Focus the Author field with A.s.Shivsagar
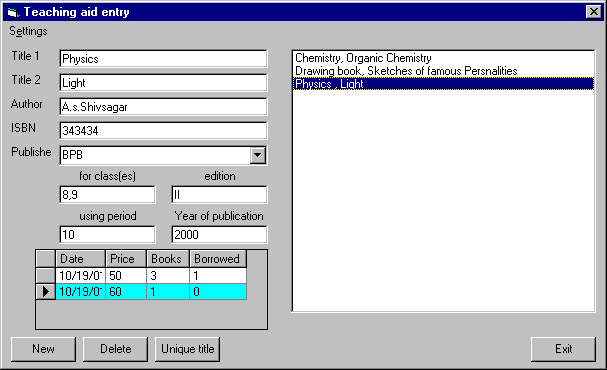607x370 pixels. tap(163, 107)
